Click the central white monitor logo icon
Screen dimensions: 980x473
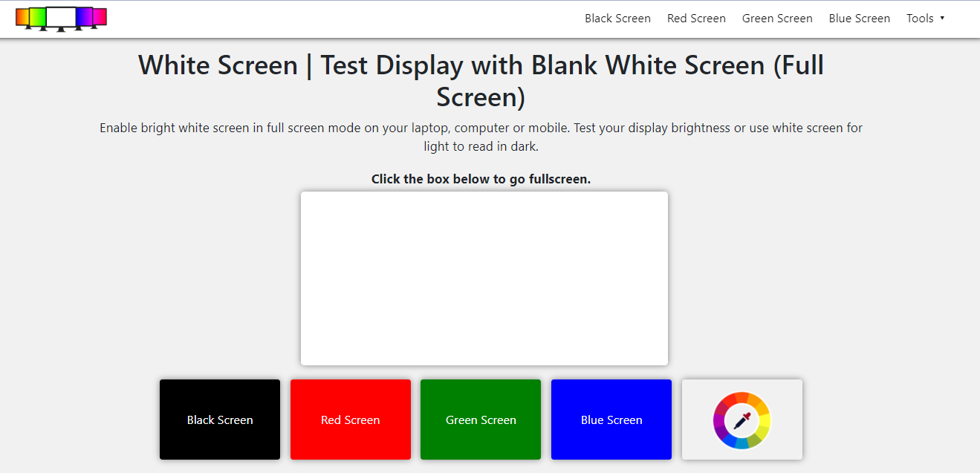(x=61, y=16)
